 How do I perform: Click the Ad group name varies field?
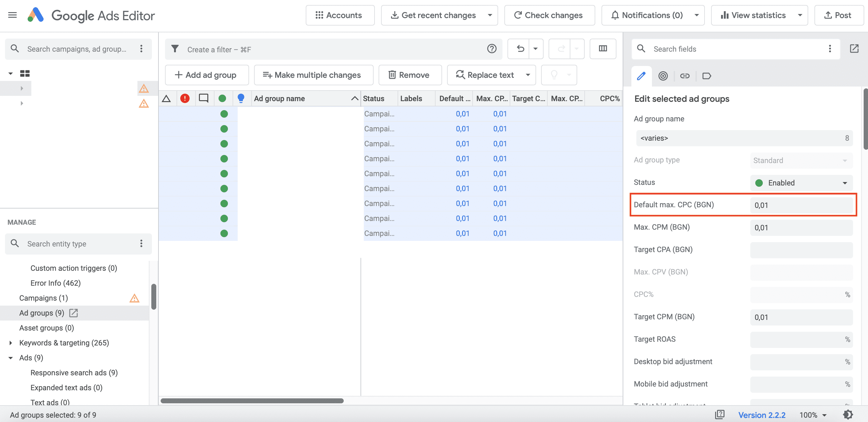pos(744,138)
